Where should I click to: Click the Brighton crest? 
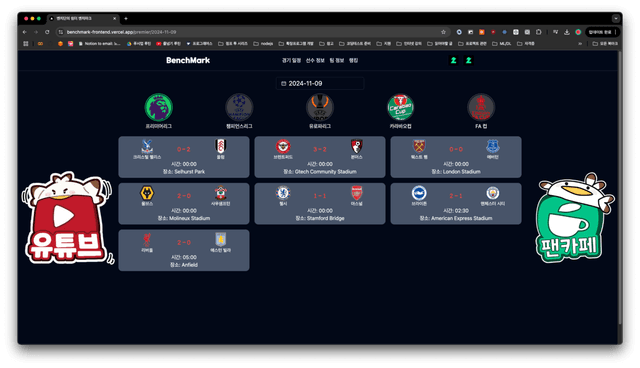[419, 193]
